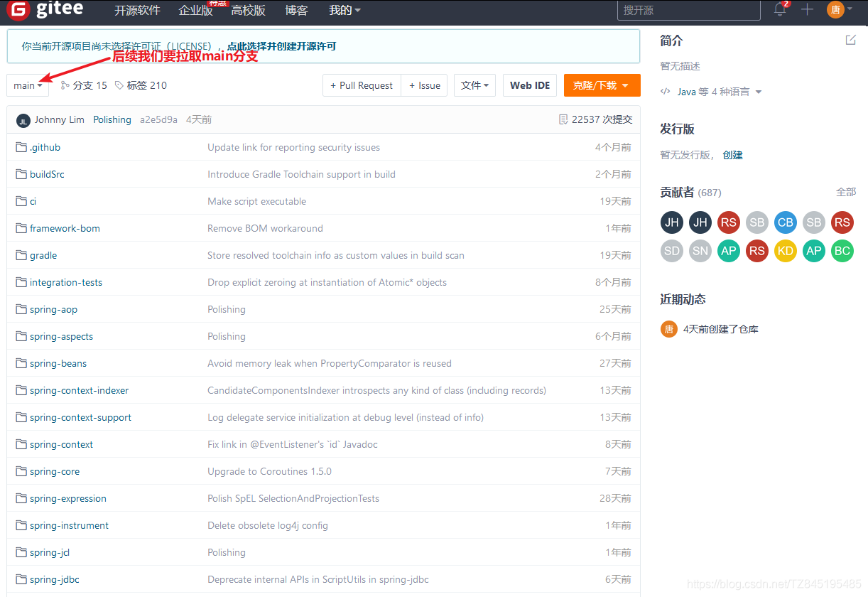Click the Johnny Lim JL avatar

(x=23, y=120)
